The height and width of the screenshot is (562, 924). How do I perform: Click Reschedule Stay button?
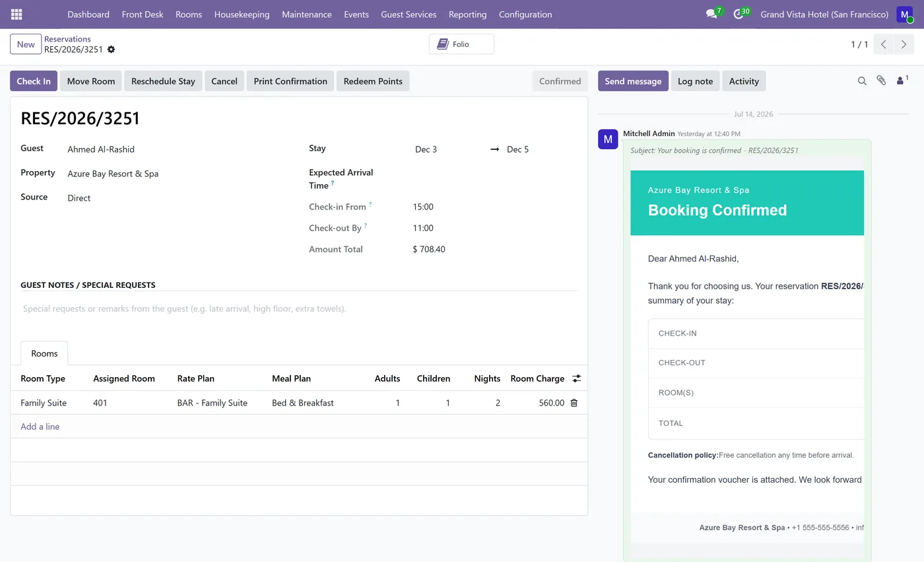[163, 81]
